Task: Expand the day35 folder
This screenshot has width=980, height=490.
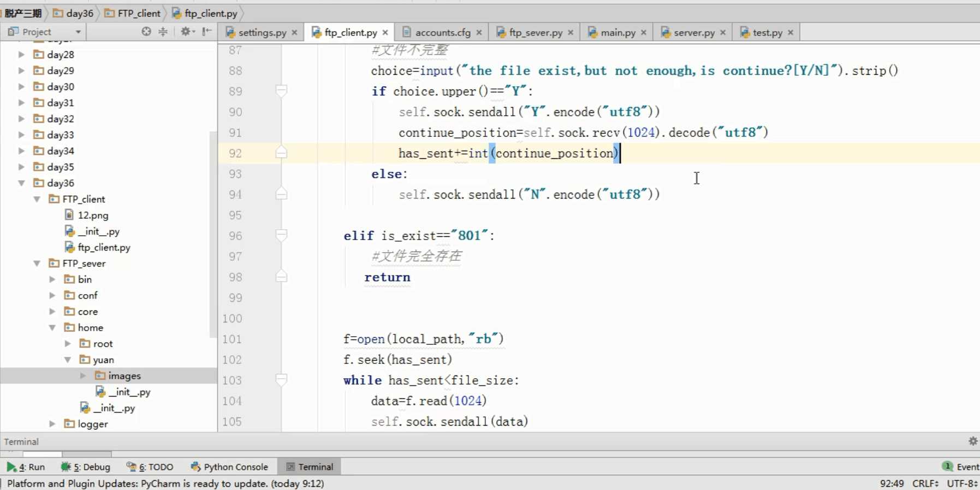Action: pos(21,166)
